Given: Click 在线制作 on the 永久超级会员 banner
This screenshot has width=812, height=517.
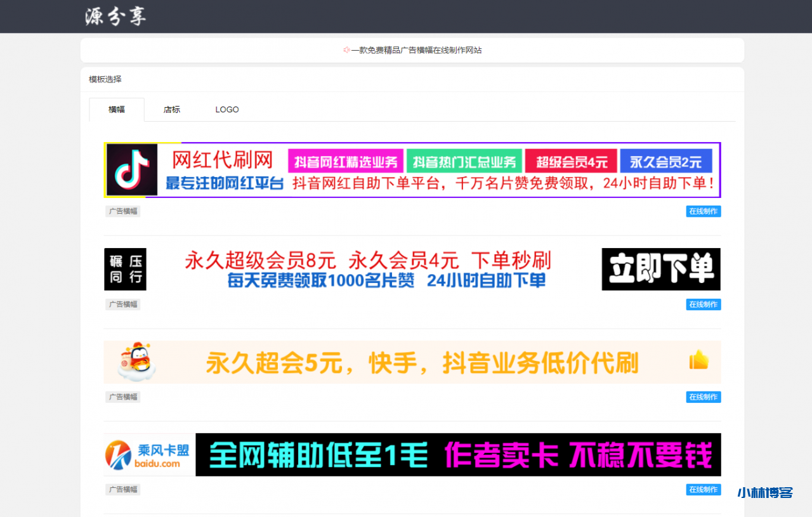Looking at the screenshot, I should coord(704,304).
